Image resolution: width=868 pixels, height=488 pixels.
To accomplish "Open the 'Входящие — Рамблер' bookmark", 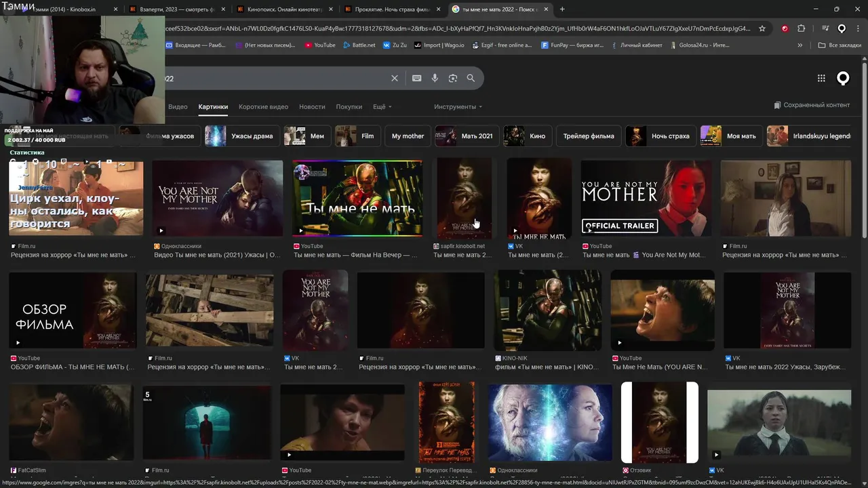I will (x=196, y=45).
